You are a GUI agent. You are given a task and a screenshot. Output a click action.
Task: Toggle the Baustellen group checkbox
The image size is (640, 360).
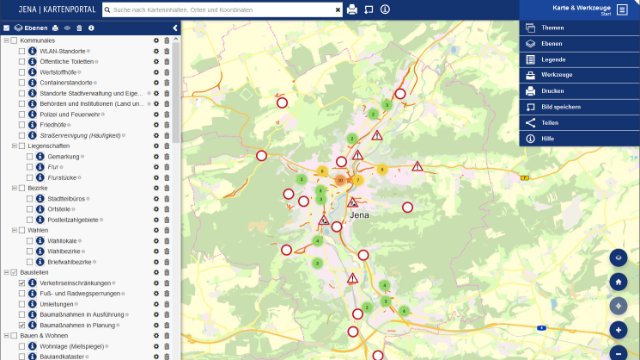pos(14,272)
